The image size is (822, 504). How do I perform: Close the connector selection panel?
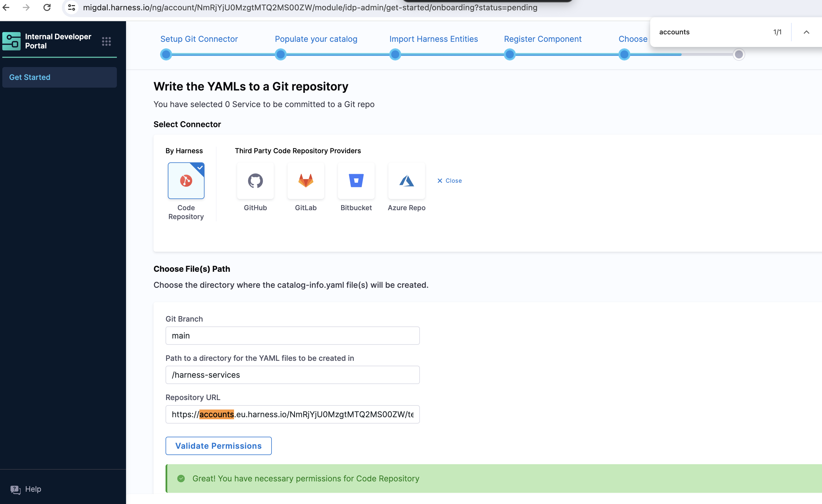[449, 180]
